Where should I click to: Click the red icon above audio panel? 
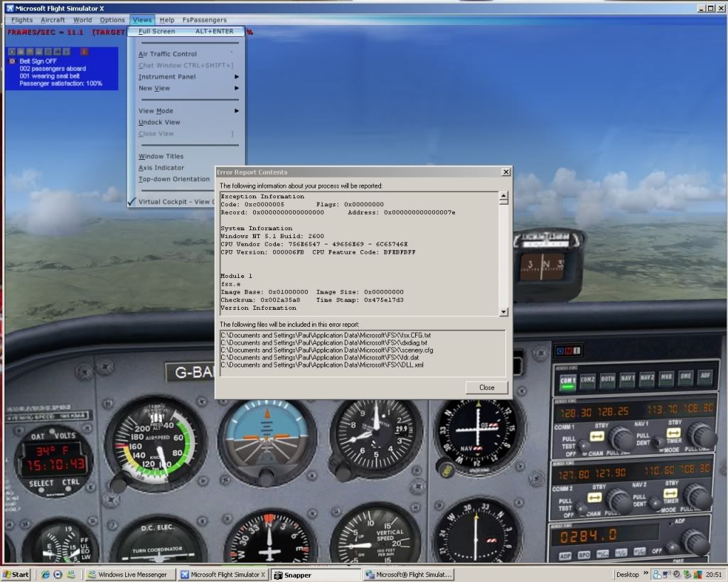568,351
